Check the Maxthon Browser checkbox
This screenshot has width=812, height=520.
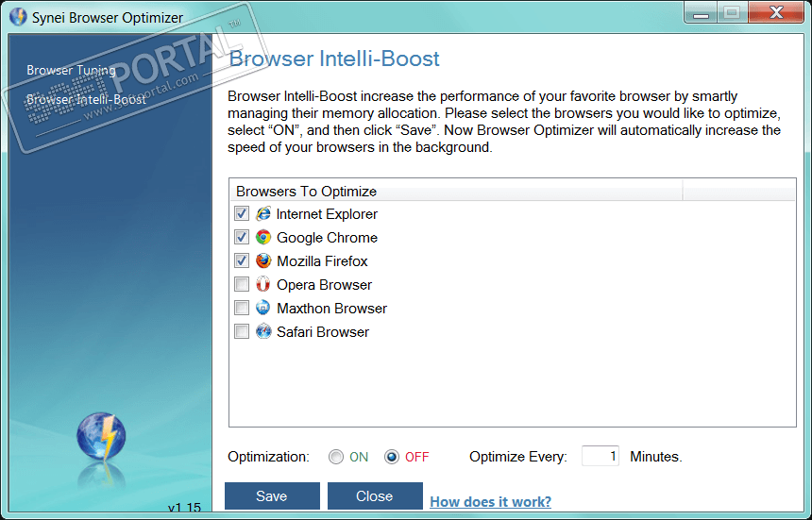pyautogui.click(x=242, y=308)
